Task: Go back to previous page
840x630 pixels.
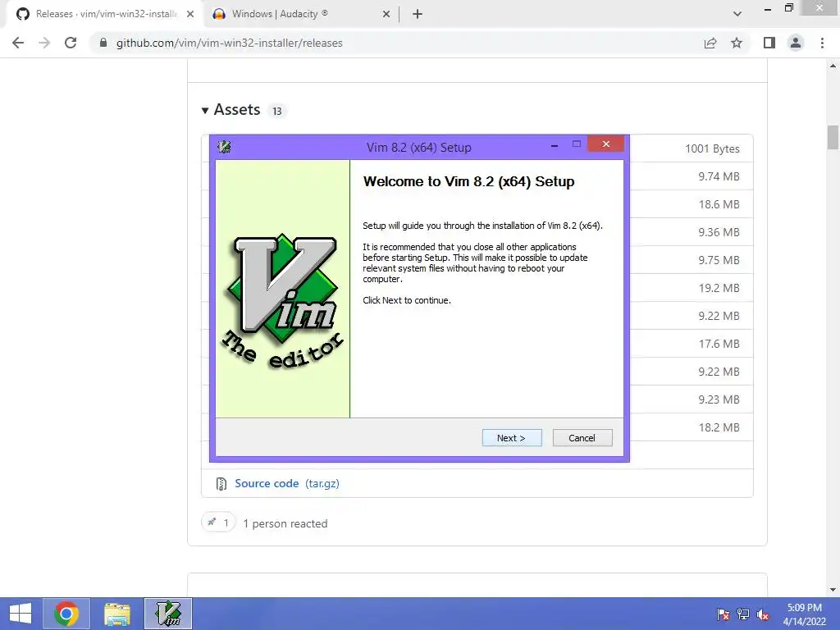Action: 18,43
